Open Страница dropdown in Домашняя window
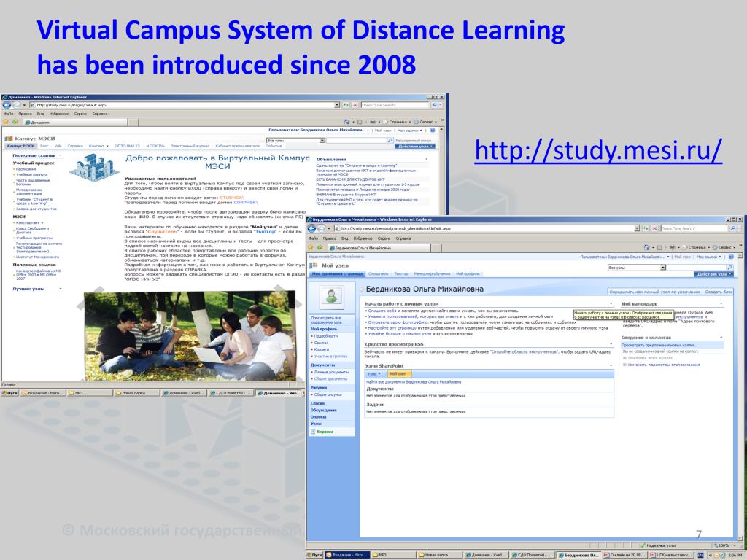This screenshot has width=747, height=560. coord(398,122)
